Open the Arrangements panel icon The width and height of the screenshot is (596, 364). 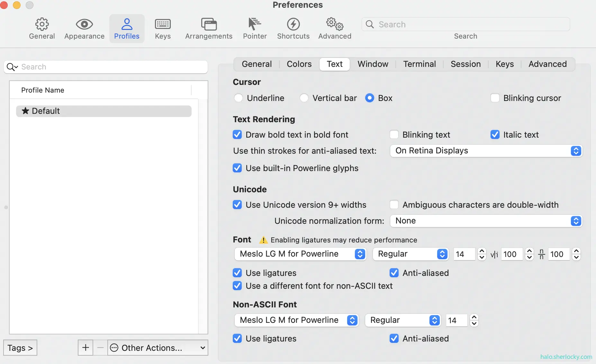click(209, 28)
